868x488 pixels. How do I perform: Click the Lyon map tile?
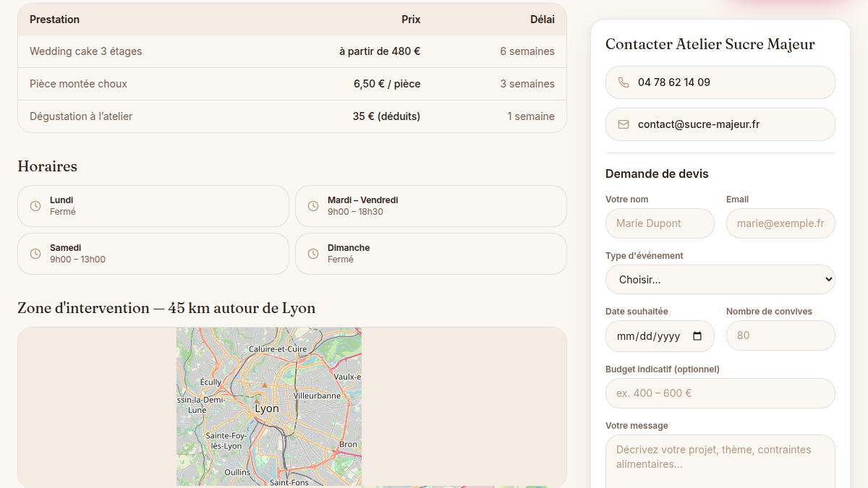tap(269, 406)
